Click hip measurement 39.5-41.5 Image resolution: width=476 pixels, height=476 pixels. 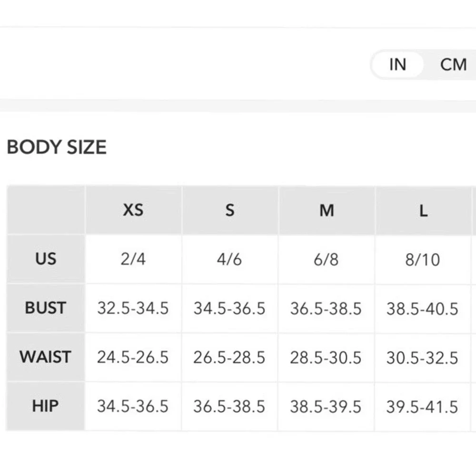tap(422, 407)
